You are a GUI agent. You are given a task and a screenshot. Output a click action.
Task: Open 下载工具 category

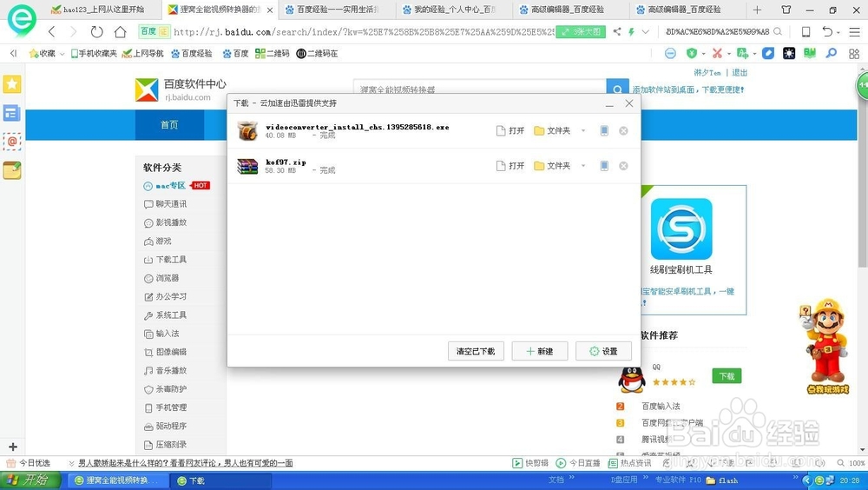165,260
